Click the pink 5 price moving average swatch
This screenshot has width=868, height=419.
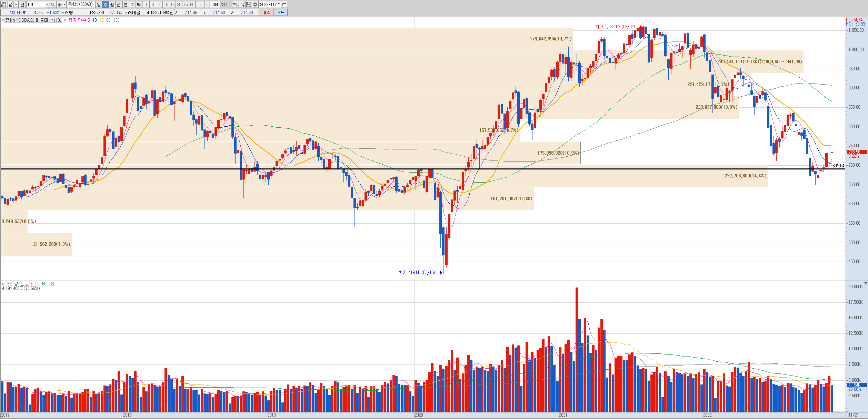pos(89,20)
